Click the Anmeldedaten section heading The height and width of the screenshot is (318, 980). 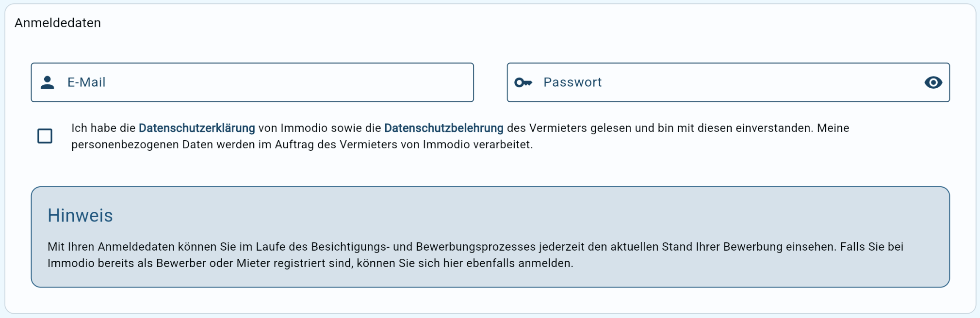(58, 23)
